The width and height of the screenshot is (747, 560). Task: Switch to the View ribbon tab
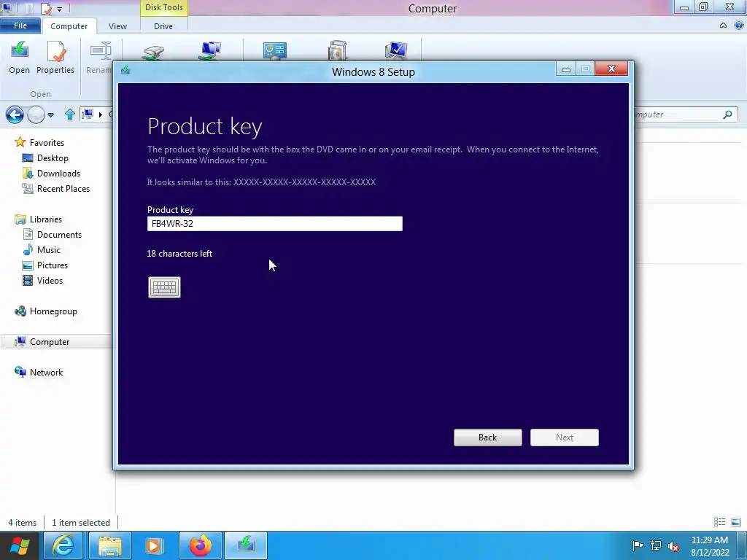pyautogui.click(x=117, y=26)
